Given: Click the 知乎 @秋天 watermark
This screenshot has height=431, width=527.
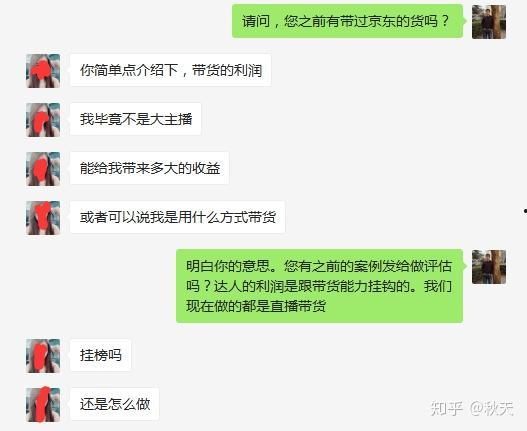Looking at the screenshot, I should [472, 408].
